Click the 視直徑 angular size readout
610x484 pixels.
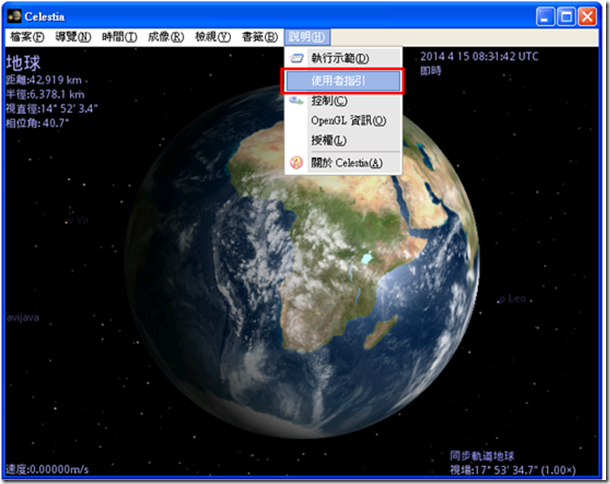52,109
